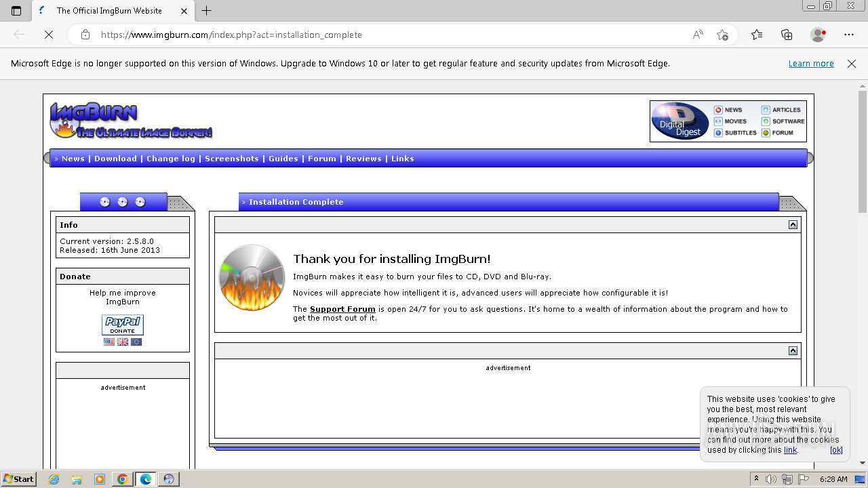868x488 pixels.
Task: Launch Internet Explorer from taskbar
Action: tap(54, 479)
